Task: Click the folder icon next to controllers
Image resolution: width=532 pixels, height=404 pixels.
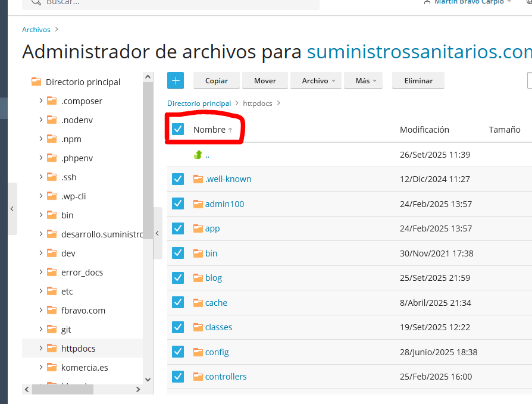Action: (198, 377)
